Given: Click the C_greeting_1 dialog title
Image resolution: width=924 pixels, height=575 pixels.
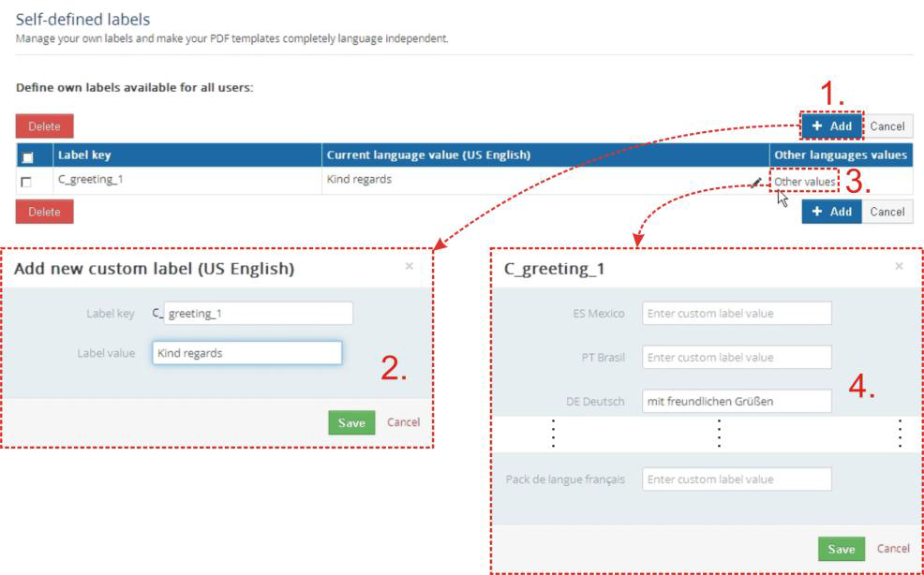Looking at the screenshot, I should click(554, 269).
